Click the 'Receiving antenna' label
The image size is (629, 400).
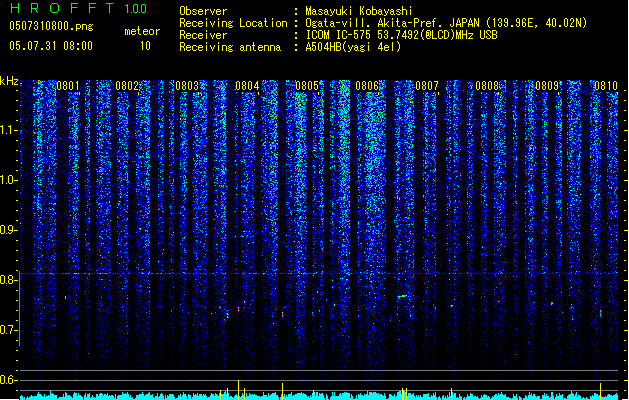pos(230,47)
